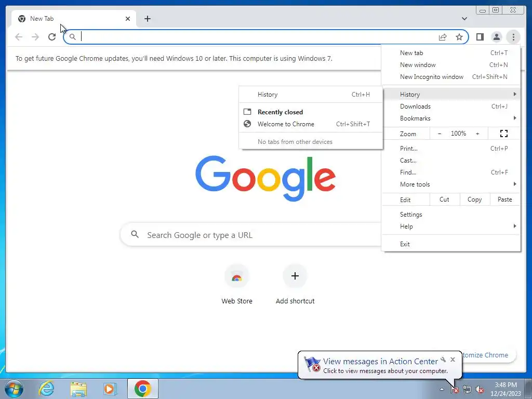Click the taskbar clock showing 3:48 PM

click(506, 389)
